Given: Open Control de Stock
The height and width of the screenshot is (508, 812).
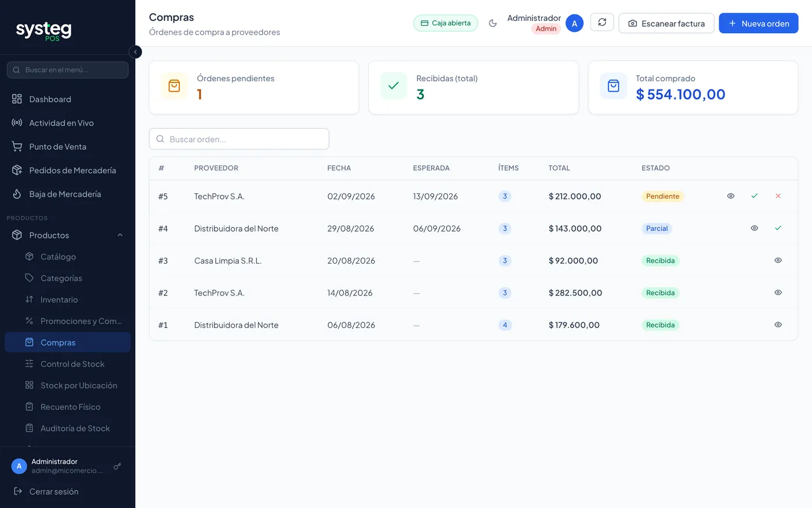Looking at the screenshot, I should click(67, 364).
